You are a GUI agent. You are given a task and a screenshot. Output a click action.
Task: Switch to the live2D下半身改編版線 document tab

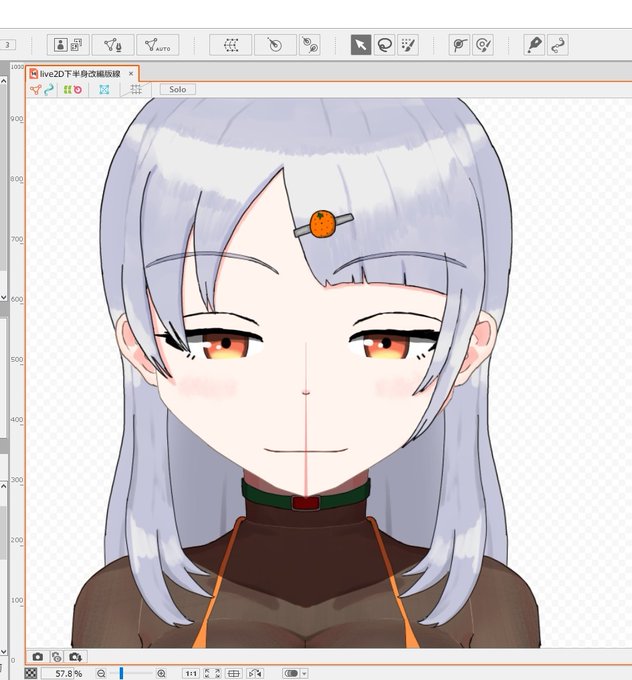82,74
